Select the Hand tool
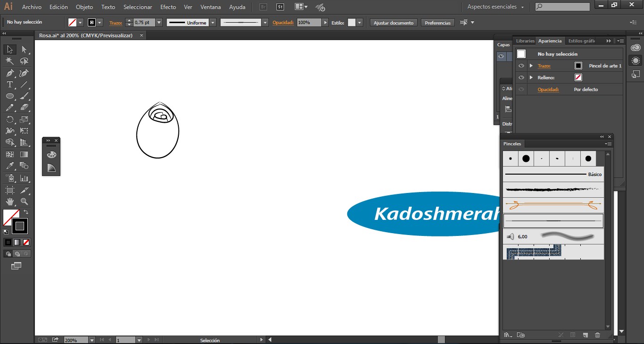 [x=9, y=201]
